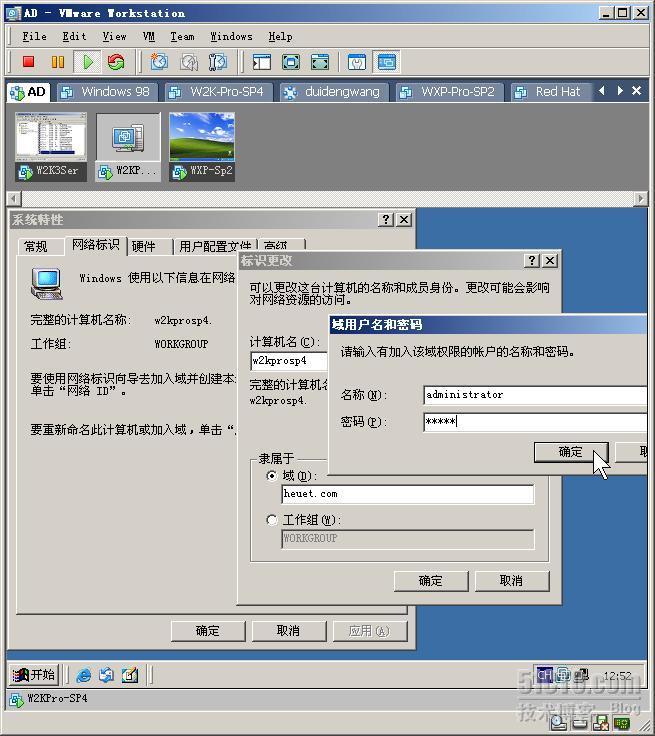Viewport: 655px width, 736px height.
Task: Click the 密码 password field
Action: [535, 422]
